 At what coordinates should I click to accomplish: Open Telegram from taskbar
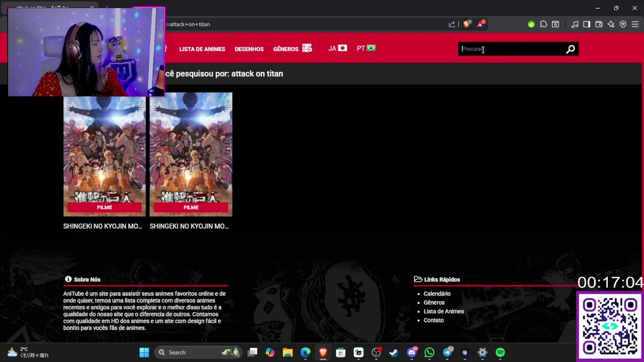click(x=447, y=352)
